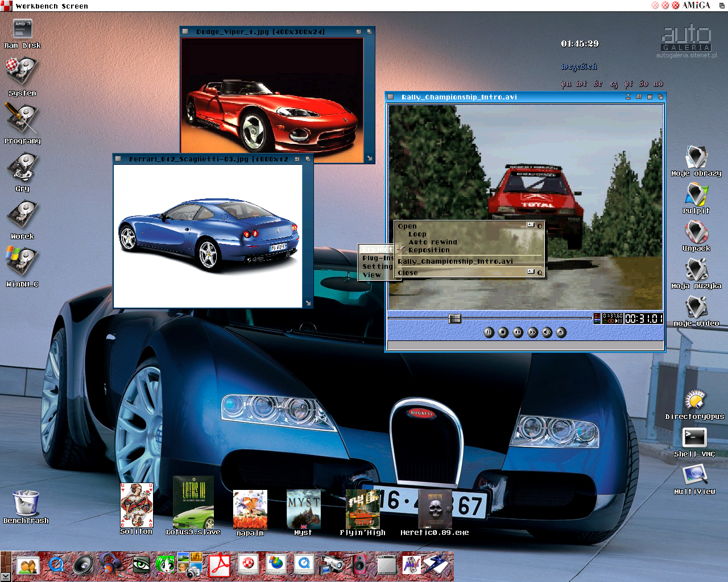The image size is (728, 582).
Task: Click the Dodge_Viper window resize gadget
Action: point(370,159)
